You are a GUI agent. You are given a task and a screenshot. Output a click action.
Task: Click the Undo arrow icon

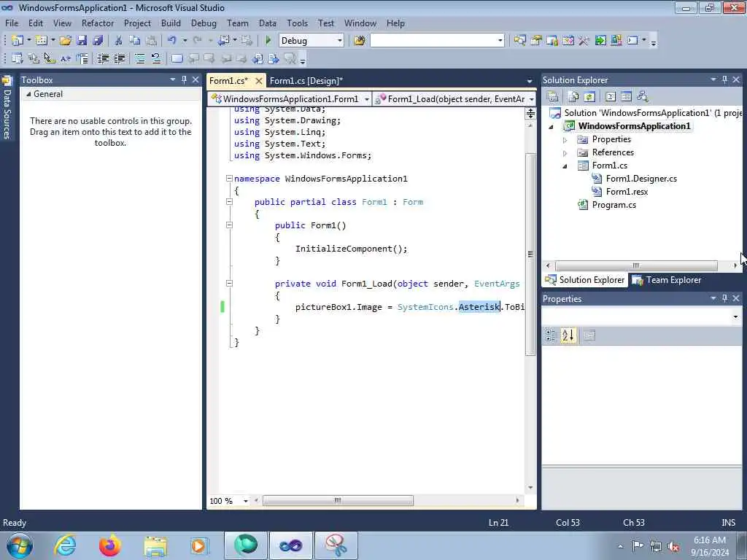click(x=172, y=41)
